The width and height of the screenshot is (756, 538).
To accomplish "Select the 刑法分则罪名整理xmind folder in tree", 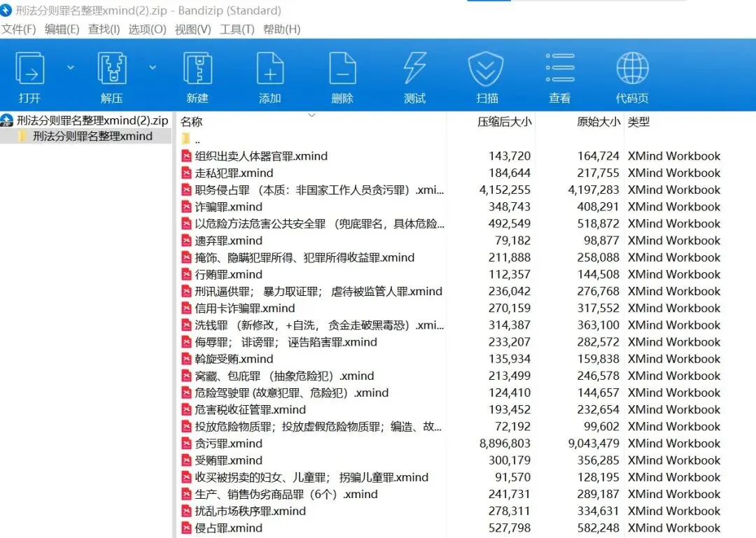I will [92, 136].
